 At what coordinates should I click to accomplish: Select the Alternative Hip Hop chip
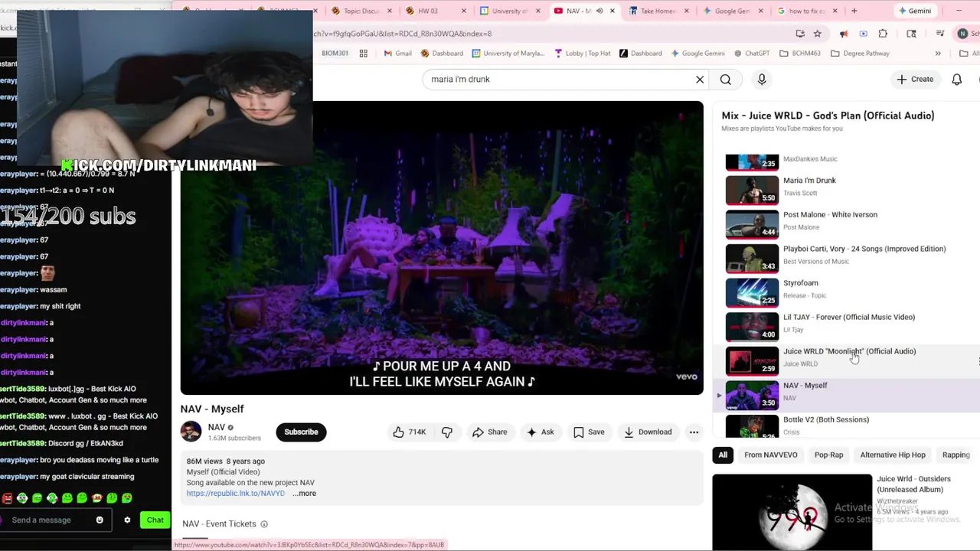pyautogui.click(x=893, y=455)
